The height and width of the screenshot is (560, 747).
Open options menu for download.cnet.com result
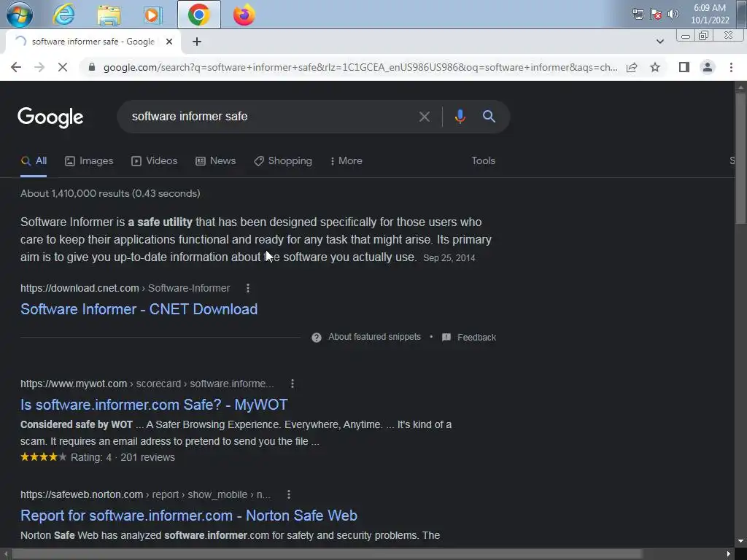(248, 288)
